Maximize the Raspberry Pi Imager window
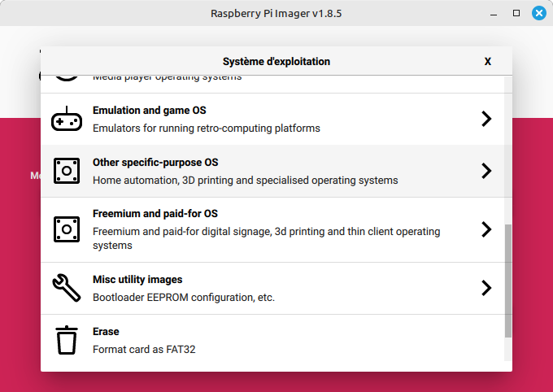This screenshot has height=392, width=553. [x=516, y=13]
